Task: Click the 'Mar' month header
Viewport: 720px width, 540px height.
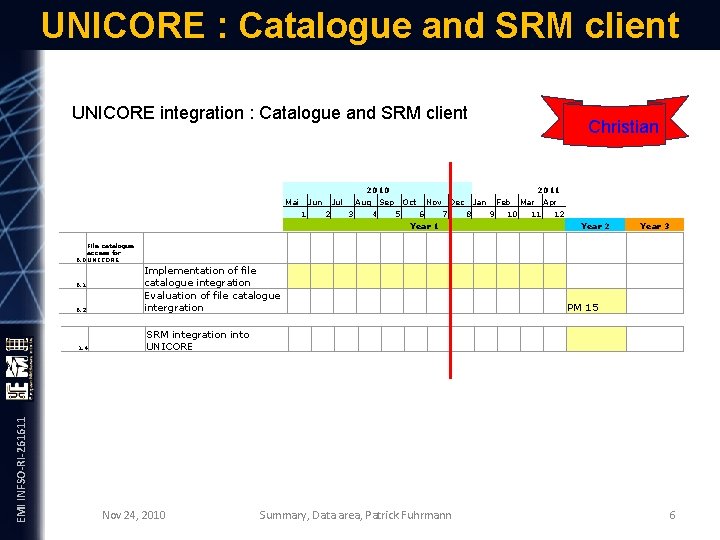Action: tap(527, 202)
